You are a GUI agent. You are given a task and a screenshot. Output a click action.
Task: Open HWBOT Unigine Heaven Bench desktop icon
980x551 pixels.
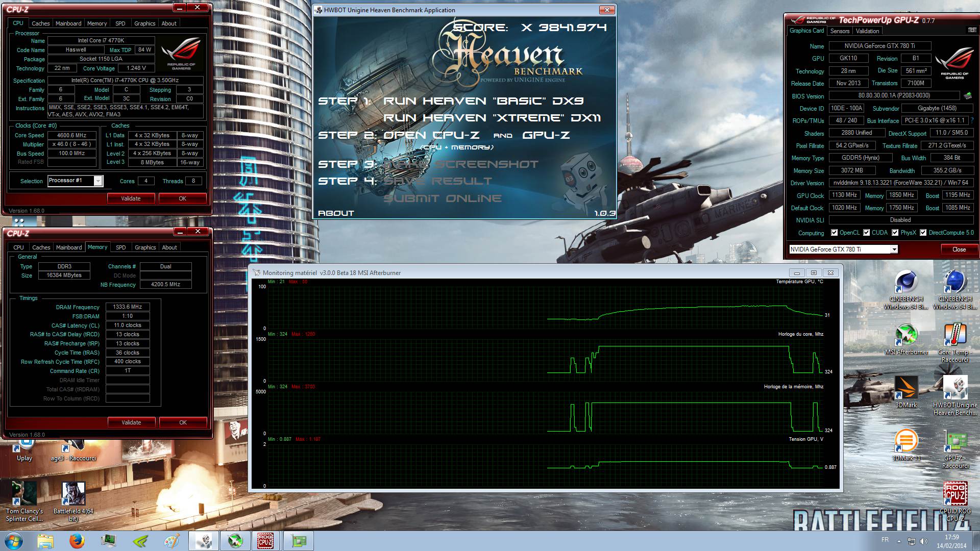click(x=955, y=396)
